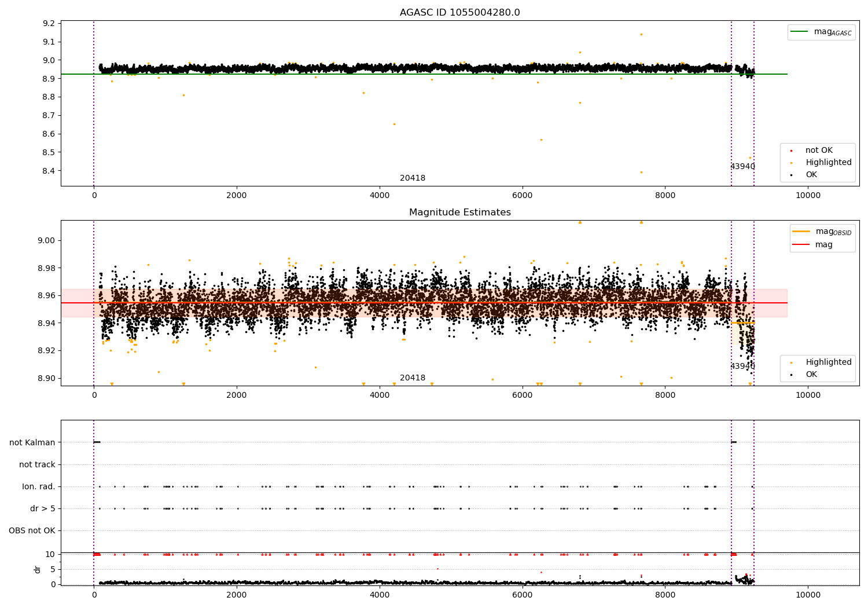Click the 43940 annotation in Magnitude Estimates plot

click(742, 367)
